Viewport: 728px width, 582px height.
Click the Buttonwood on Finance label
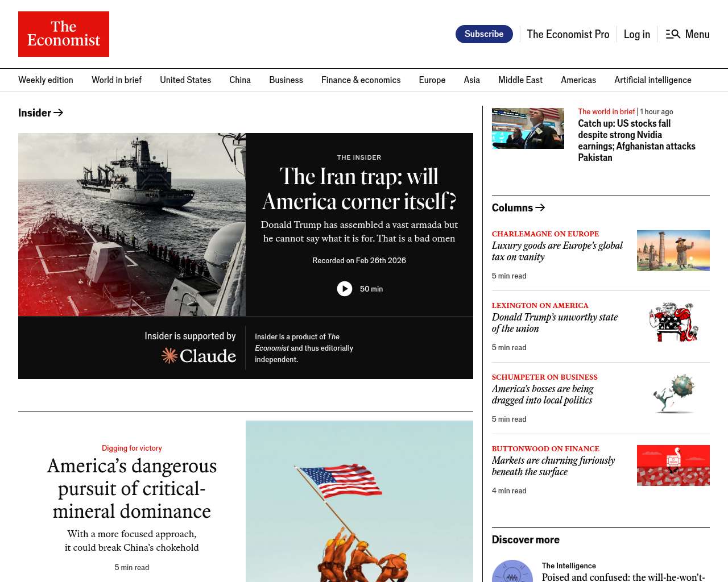[x=546, y=449]
